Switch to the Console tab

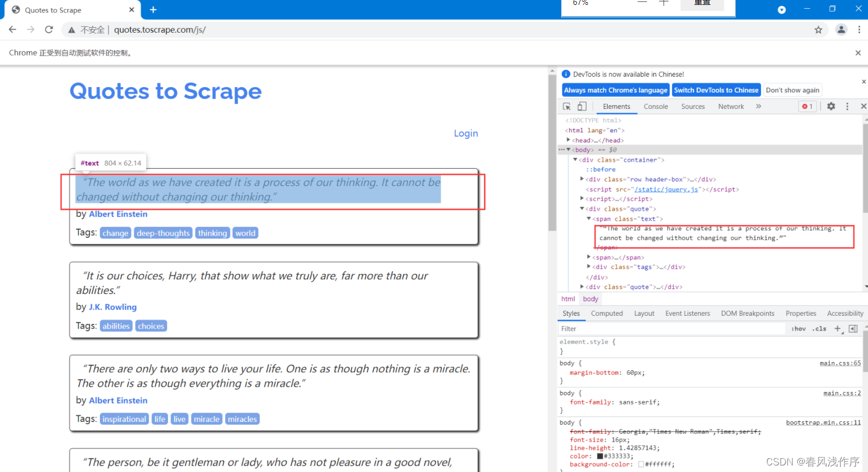click(x=655, y=107)
